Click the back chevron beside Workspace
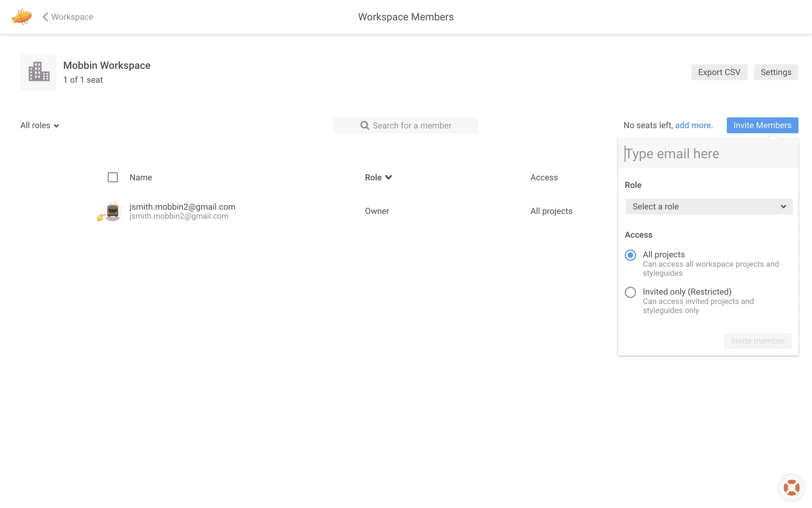Image resolution: width=812 pixels, height=508 pixels. [x=45, y=17]
